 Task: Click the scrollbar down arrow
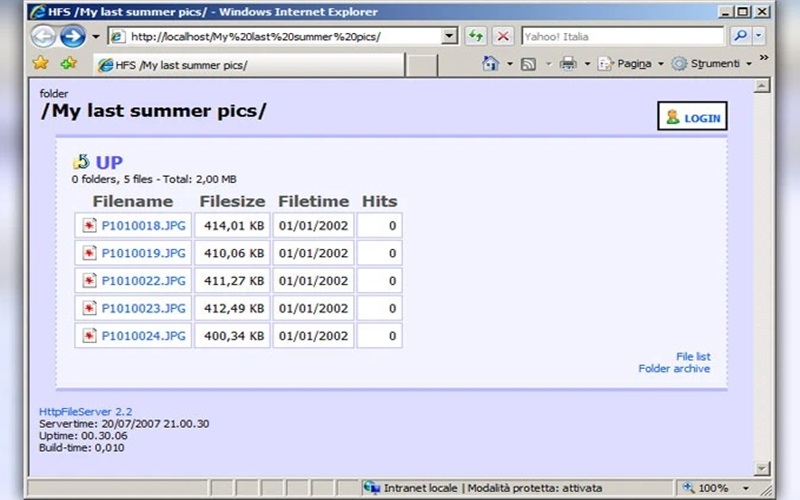[761, 468]
